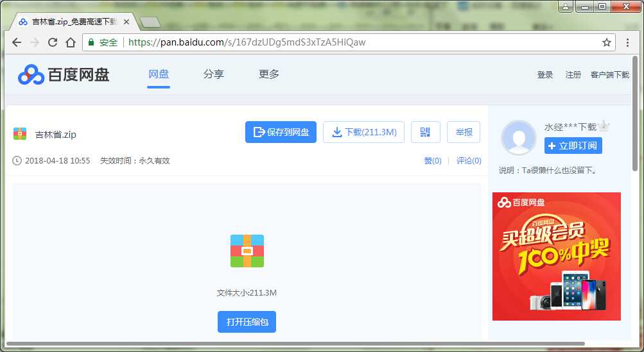
Task: Click the username 水经***下载
Action: click(570, 127)
